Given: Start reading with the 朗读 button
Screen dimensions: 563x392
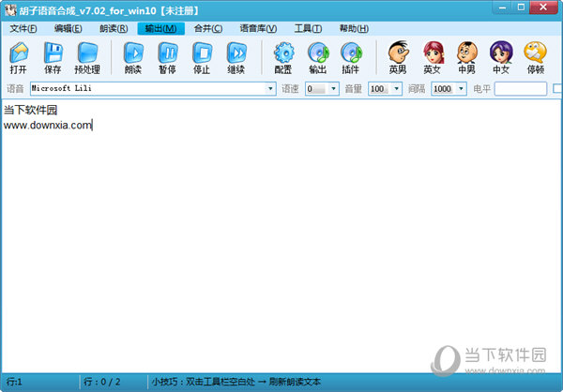Looking at the screenshot, I should 133,57.
